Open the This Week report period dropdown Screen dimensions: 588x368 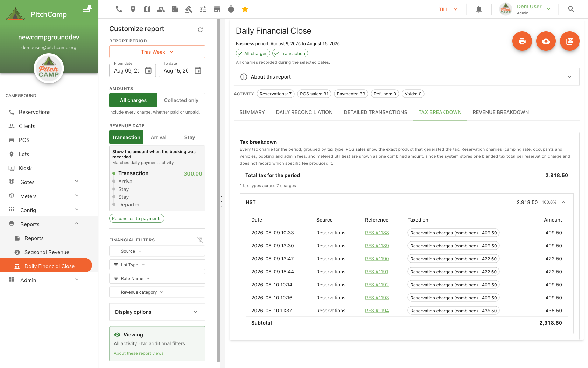click(x=157, y=52)
